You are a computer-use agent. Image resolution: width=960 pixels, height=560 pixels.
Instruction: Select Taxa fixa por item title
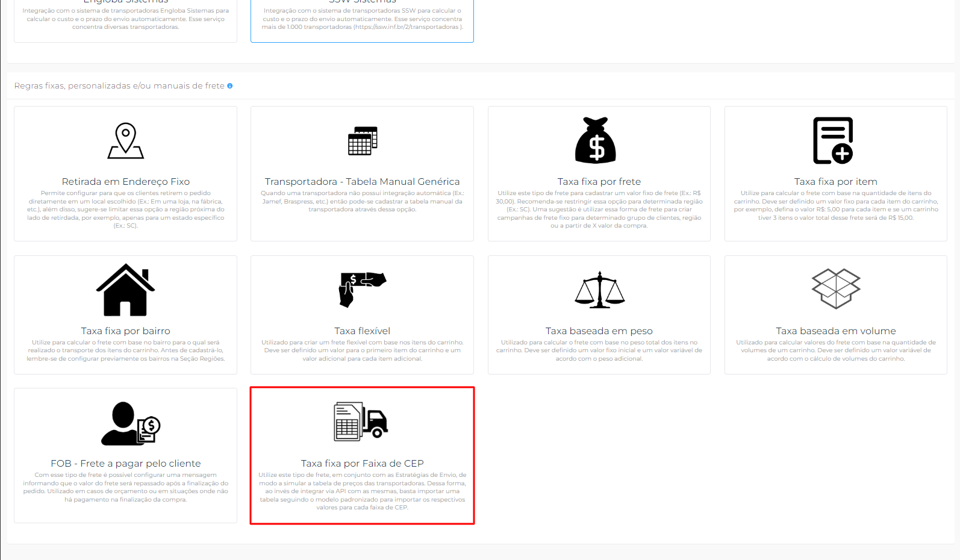(x=836, y=182)
